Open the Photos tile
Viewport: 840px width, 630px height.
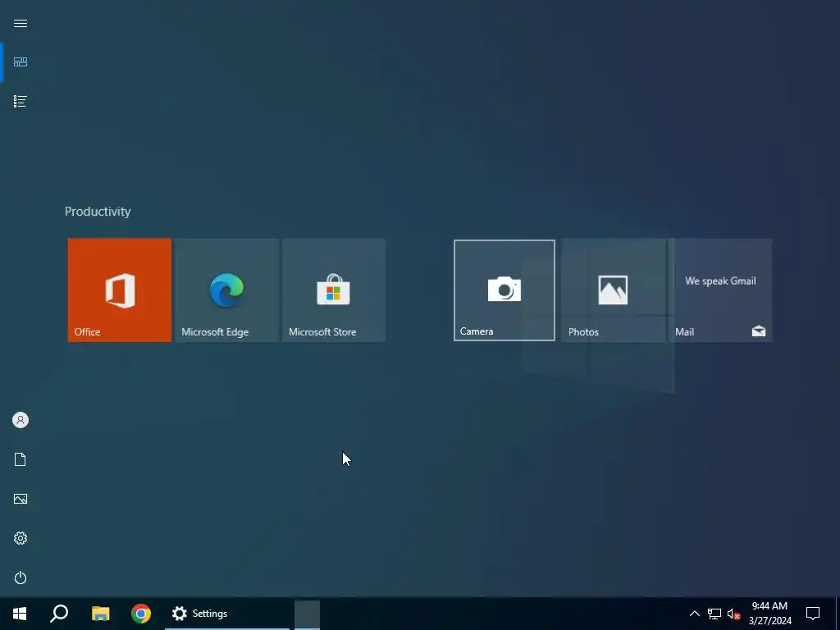tap(613, 290)
